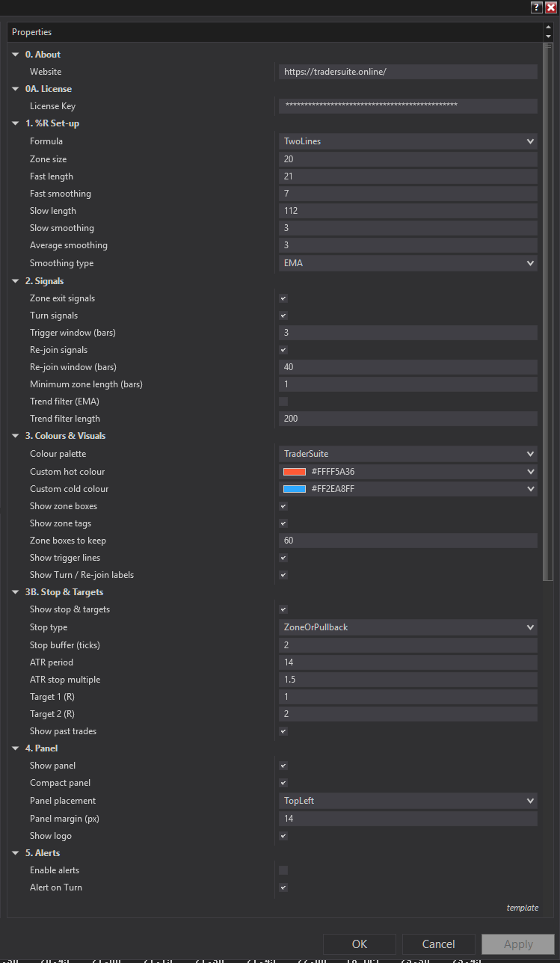This screenshot has height=963, width=560.
Task: Click the Custom hot colour swatch
Action: pyautogui.click(x=295, y=472)
